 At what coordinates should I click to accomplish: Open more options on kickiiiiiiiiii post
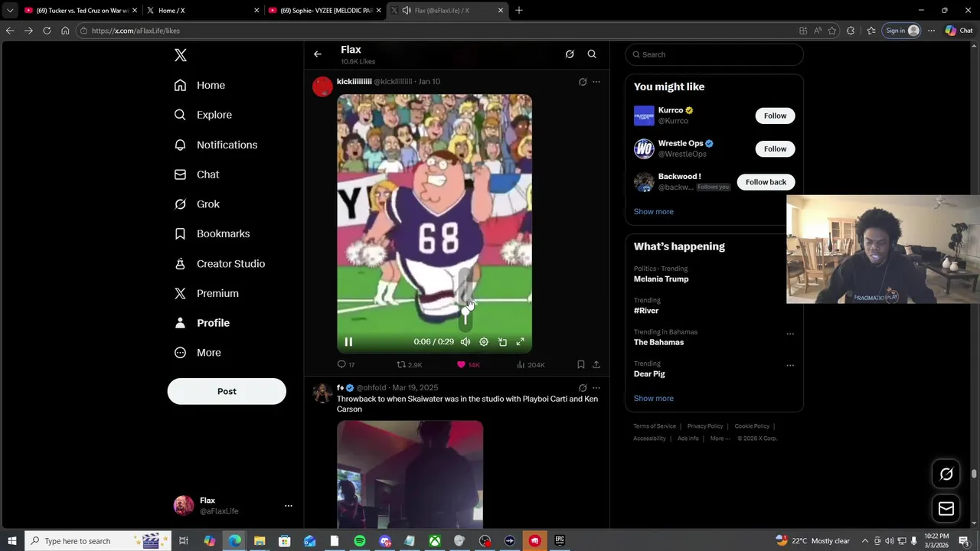click(596, 82)
